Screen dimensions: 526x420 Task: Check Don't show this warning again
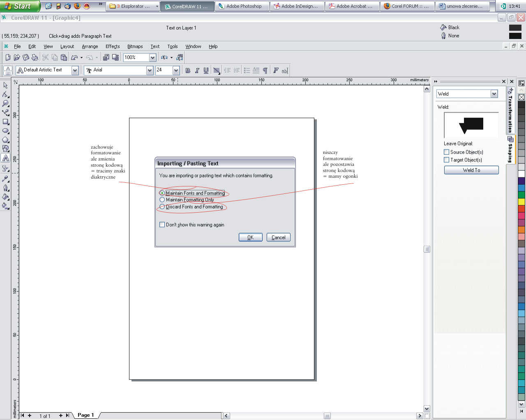click(x=162, y=225)
